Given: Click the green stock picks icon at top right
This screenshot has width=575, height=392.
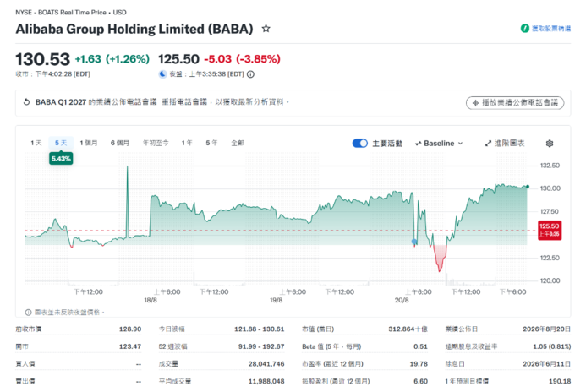Looking at the screenshot, I should (x=525, y=28).
